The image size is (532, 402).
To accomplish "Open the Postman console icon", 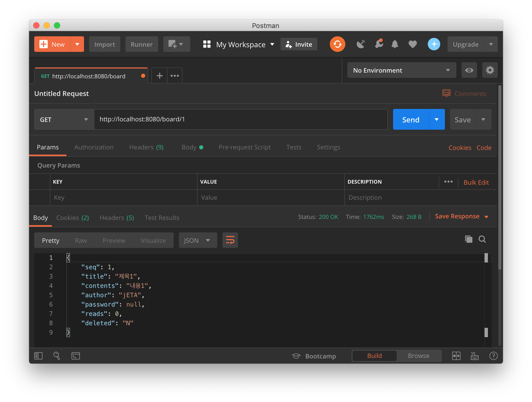I will coord(75,356).
